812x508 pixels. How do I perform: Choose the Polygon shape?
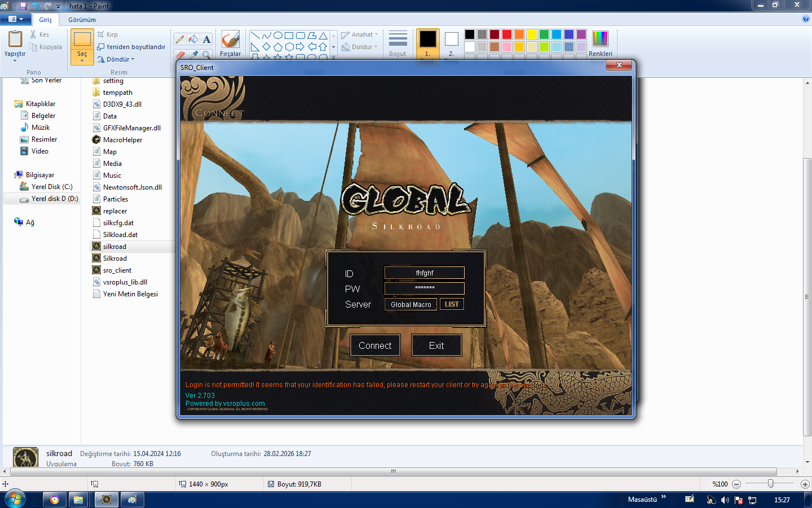point(311,36)
